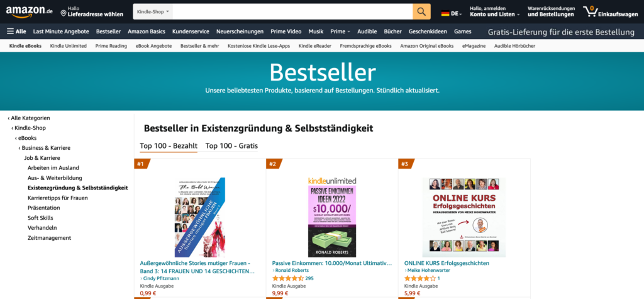
Task: Go to Karrieretipps für Frauen category
Action: click(57, 198)
